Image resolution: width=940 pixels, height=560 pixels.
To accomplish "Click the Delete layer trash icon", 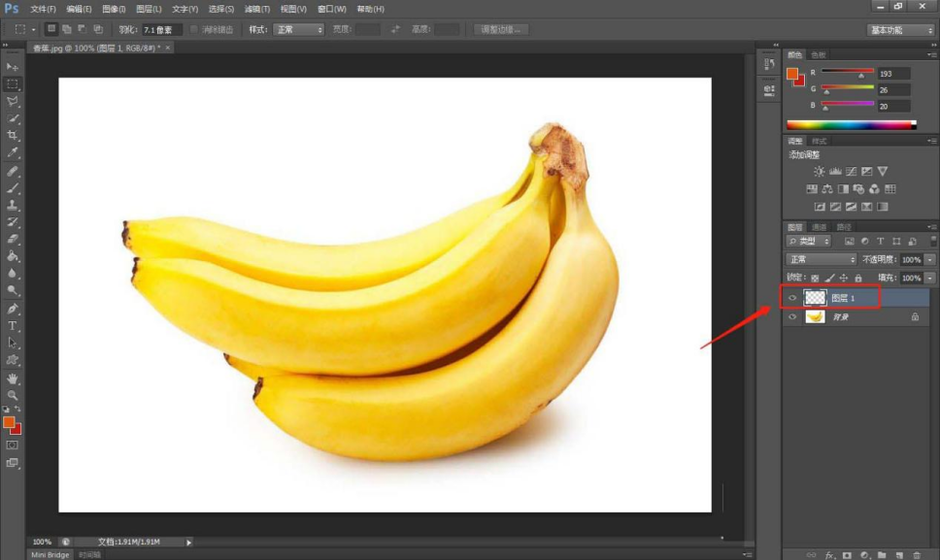I will click(916, 554).
